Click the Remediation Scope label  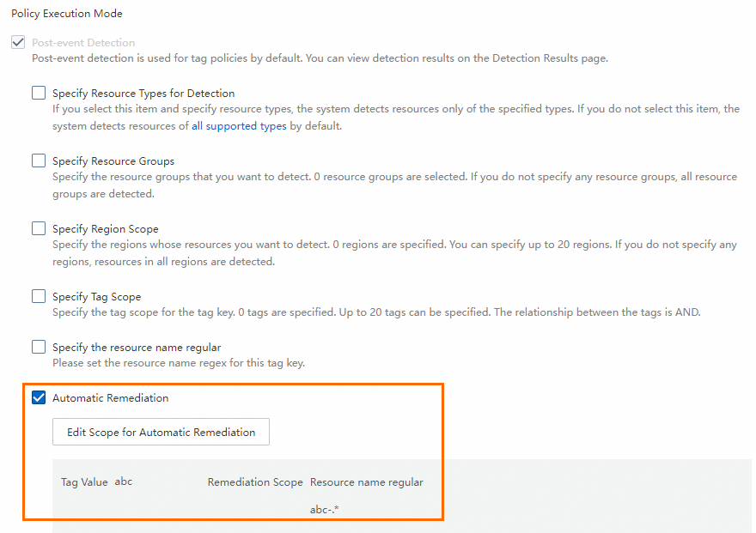[x=255, y=482]
